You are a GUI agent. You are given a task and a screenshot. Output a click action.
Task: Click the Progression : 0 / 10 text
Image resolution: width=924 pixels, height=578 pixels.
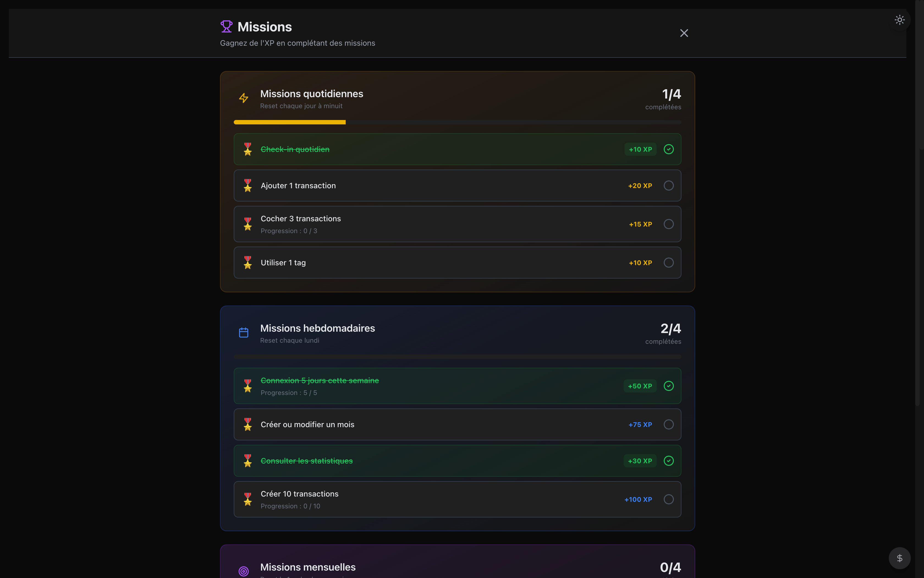coord(291,506)
